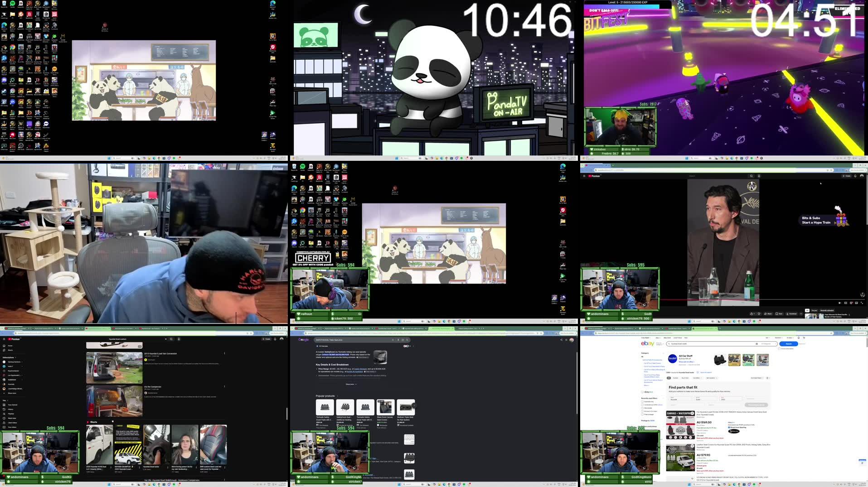Image resolution: width=868 pixels, height=487 pixels.
Task: Open eBay shopping cart icon
Action: pos(804,338)
